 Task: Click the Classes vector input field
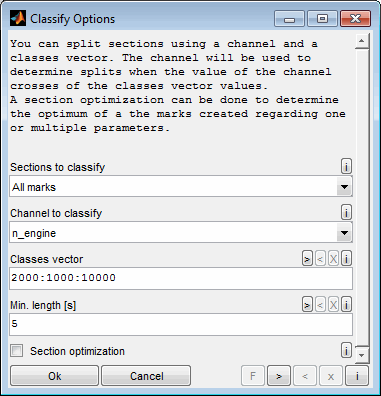181,278
